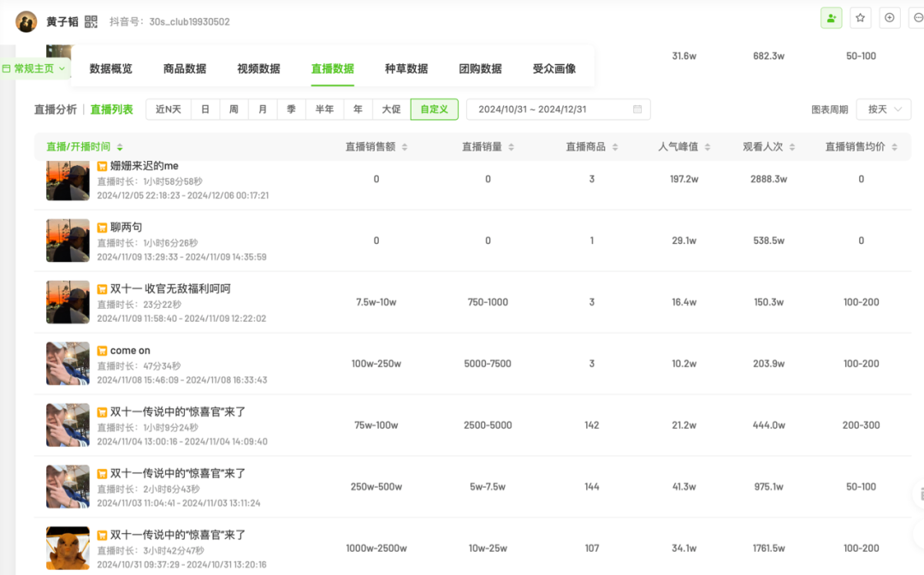Click the green follow user icon

(x=831, y=18)
